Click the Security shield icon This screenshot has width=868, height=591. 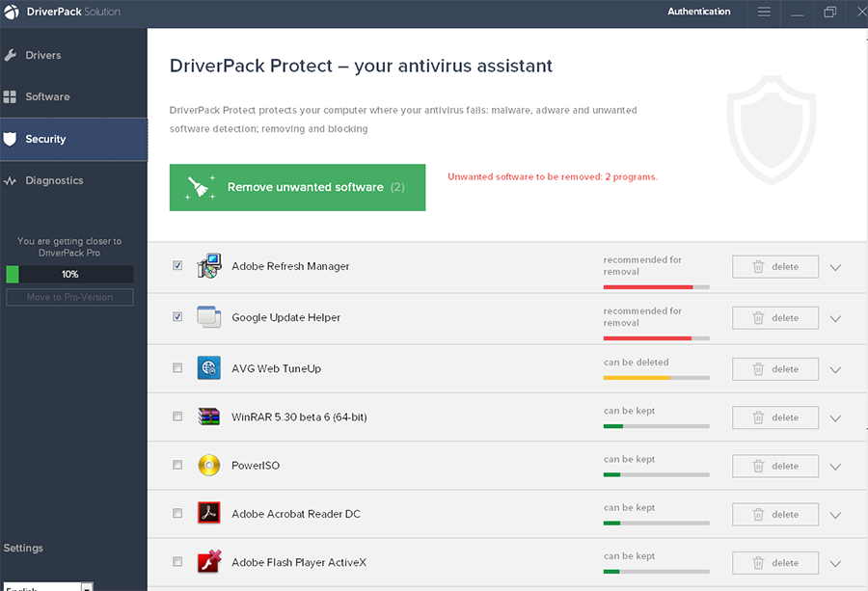coord(10,139)
